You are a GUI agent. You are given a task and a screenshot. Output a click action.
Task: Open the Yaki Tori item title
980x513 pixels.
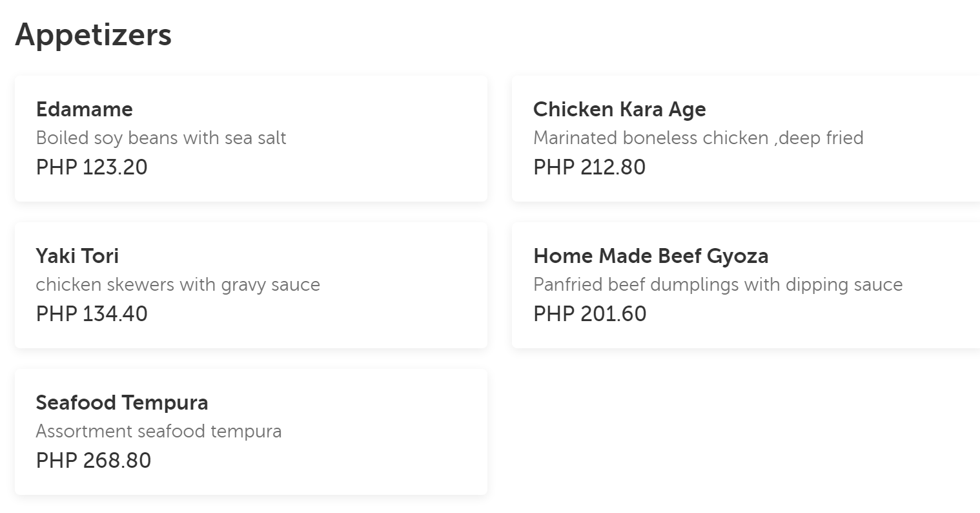click(x=77, y=256)
